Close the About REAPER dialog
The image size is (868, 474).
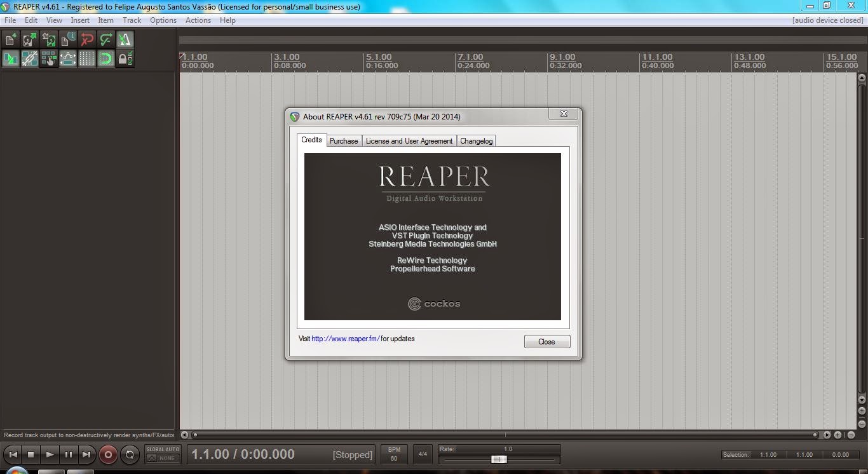point(546,341)
